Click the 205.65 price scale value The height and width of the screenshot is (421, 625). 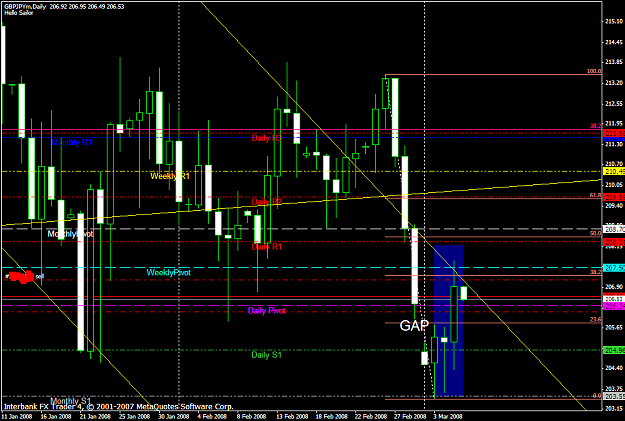click(615, 328)
